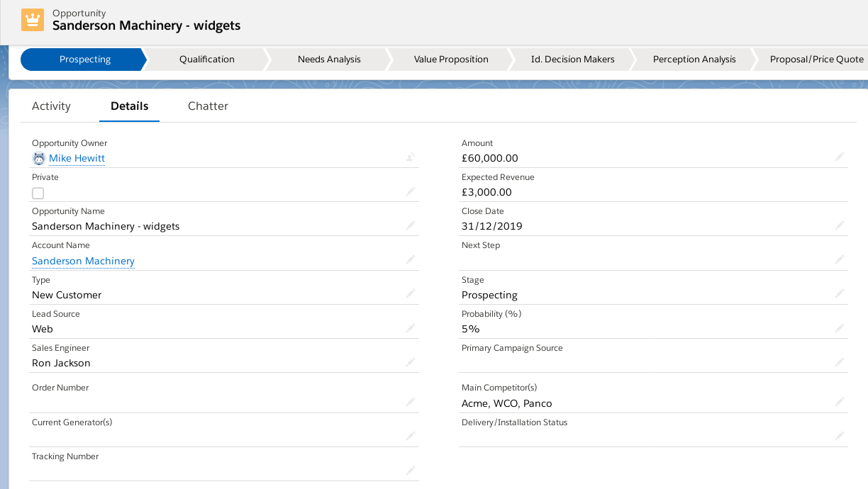Open the Mike Hewitt owner link
This screenshot has height=489, width=868.
coord(77,159)
